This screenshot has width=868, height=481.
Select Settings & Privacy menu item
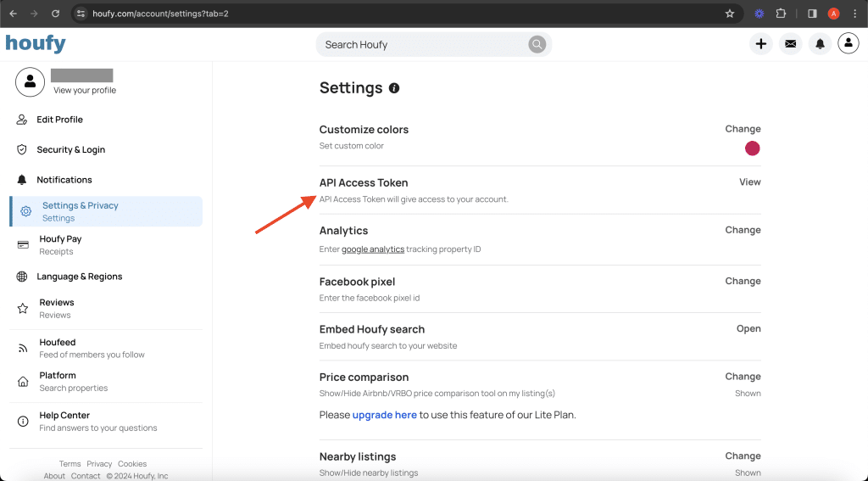106,211
